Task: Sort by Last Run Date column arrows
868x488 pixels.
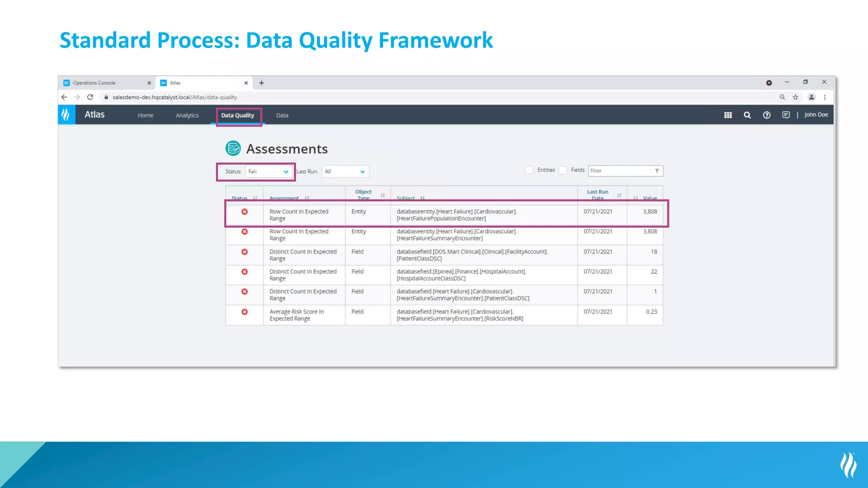Action: click(619, 195)
